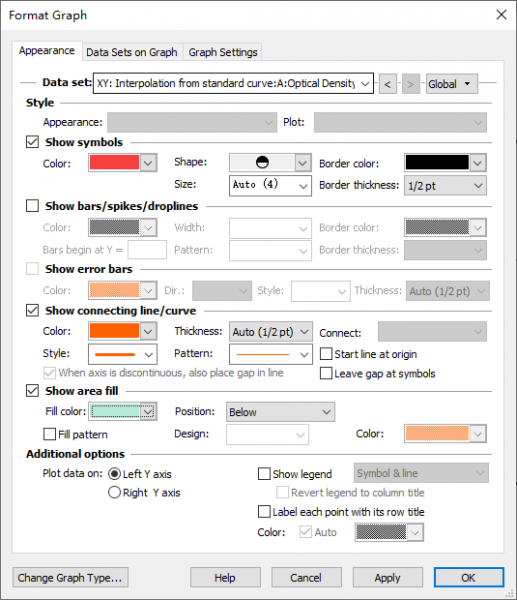
Task: Go to next data set arrow
Action: [411, 84]
